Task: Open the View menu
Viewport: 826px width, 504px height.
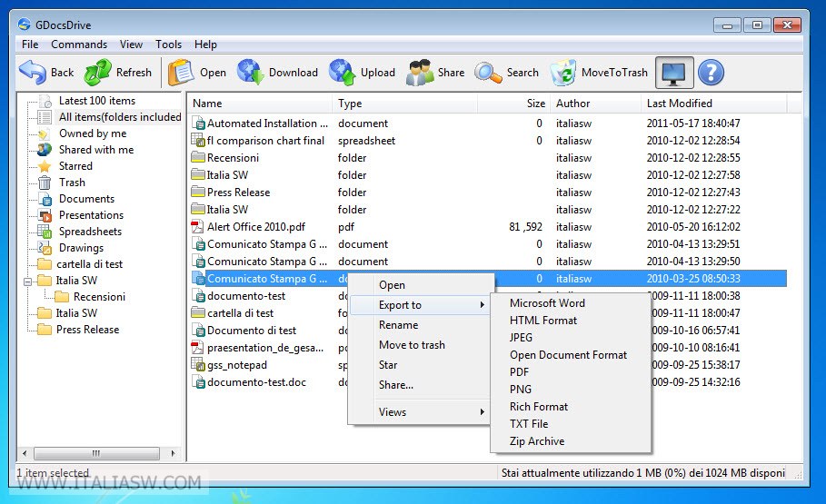Action: 131,44
